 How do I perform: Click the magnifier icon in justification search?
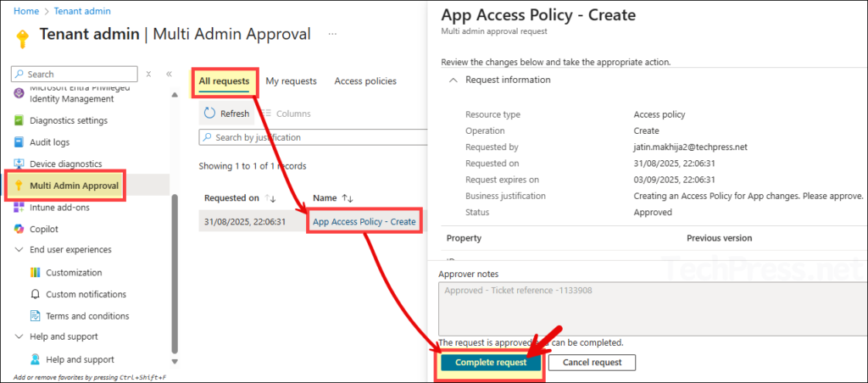click(207, 137)
